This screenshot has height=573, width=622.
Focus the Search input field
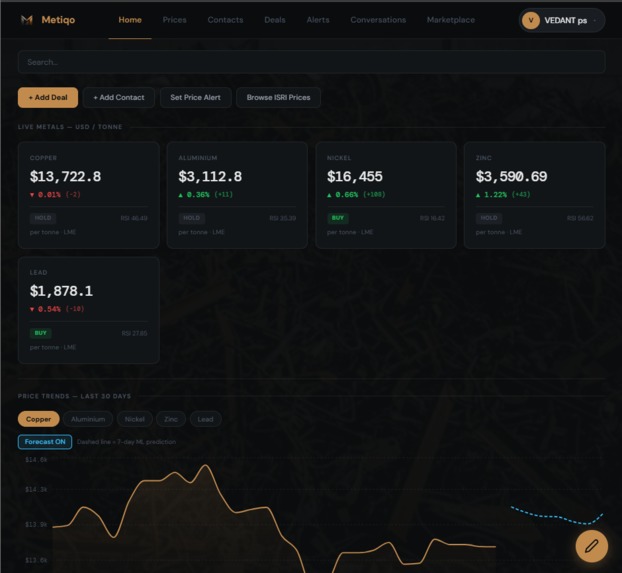tap(311, 62)
